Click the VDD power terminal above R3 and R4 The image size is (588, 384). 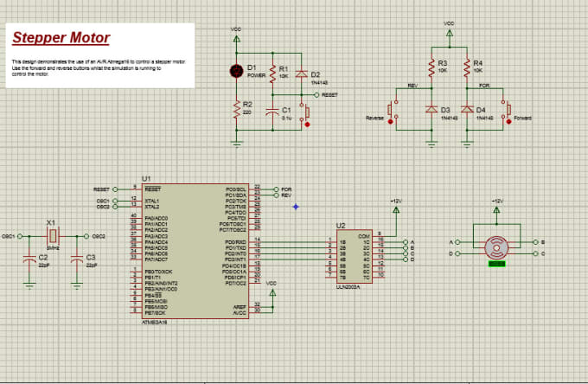450,33
